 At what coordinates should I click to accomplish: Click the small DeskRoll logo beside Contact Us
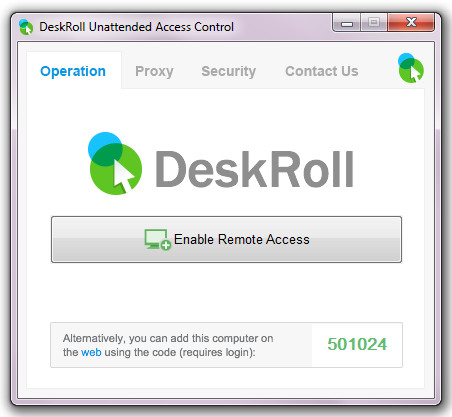point(411,68)
